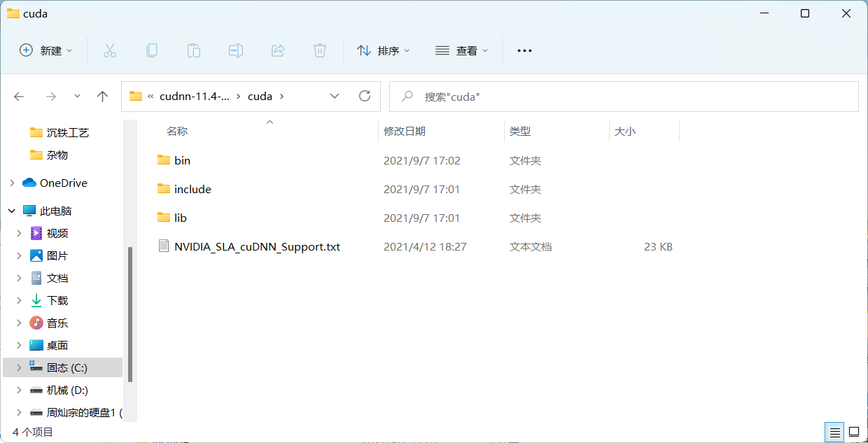
Task: Click the Copy icon in the toolbar
Action: pos(151,50)
